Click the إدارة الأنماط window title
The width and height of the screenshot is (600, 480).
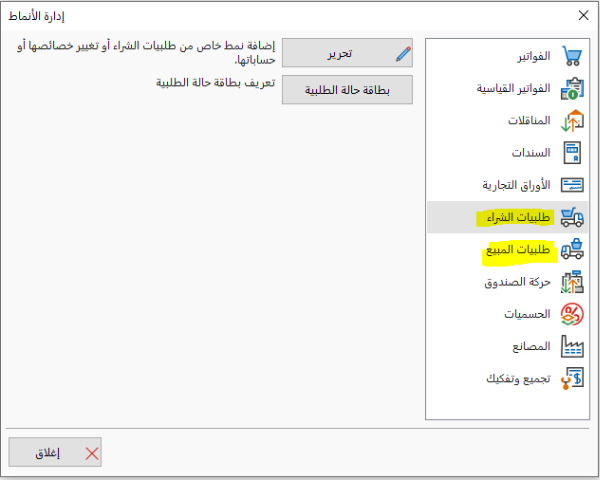click(x=36, y=16)
